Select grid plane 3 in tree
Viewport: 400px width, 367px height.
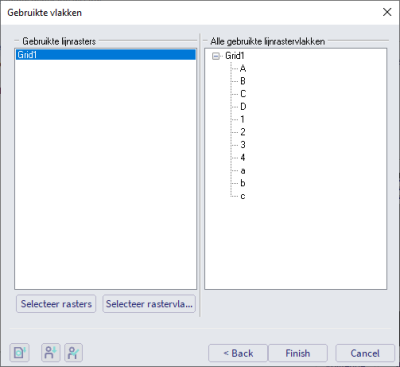(x=243, y=145)
